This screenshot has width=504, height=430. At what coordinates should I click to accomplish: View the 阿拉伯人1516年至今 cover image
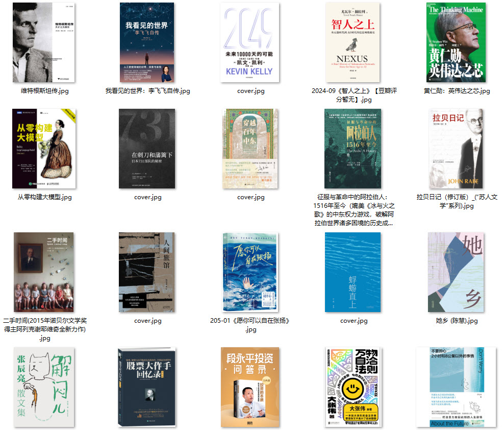(352, 148)
